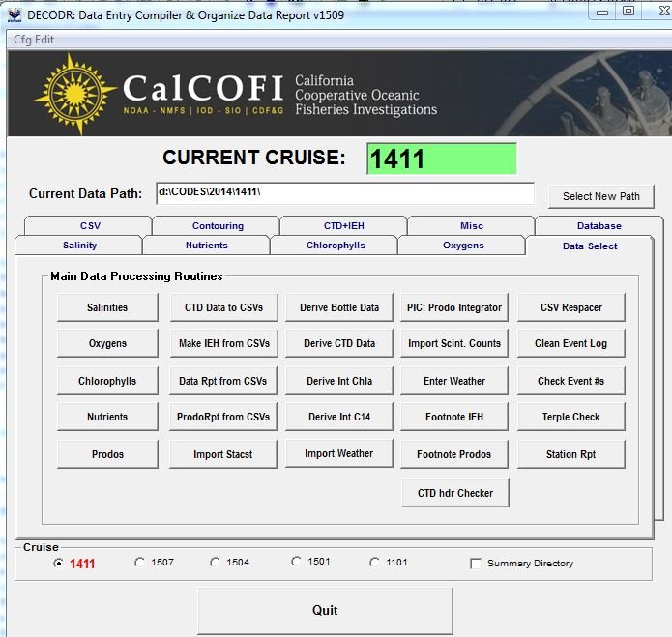
Task: Enable the Summary Directory checkbox
Action: point(476,564)
